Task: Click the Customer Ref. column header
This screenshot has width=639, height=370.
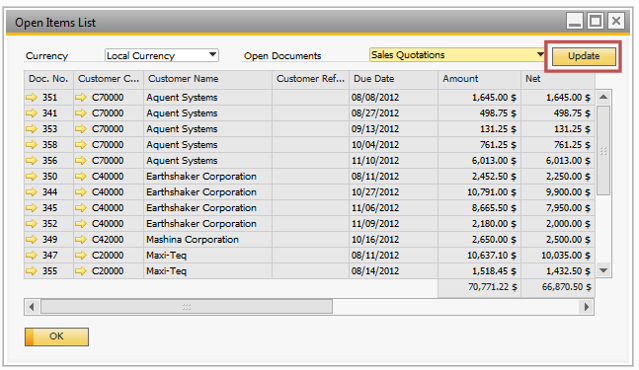Action: tap(311, 79)
